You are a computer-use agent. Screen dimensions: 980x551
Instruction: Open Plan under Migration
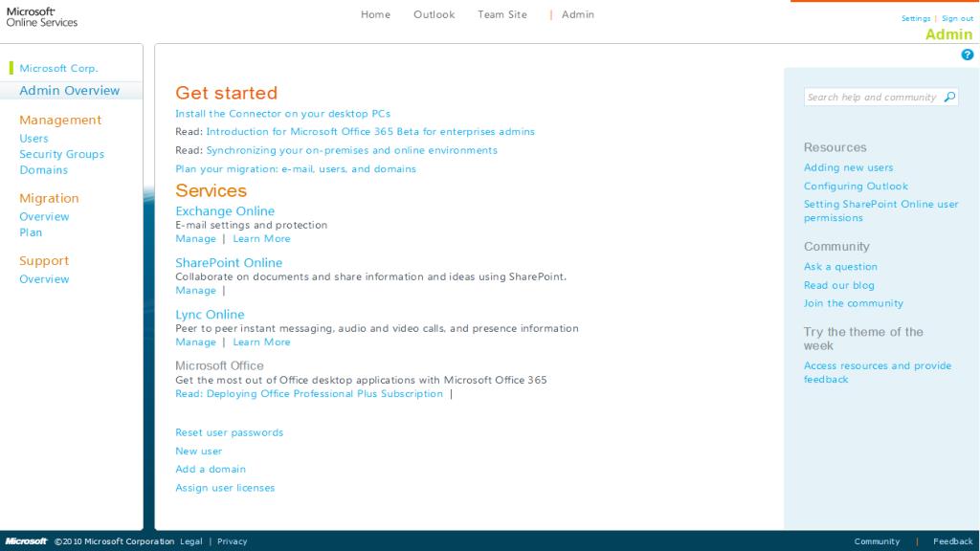pos(31,232)
